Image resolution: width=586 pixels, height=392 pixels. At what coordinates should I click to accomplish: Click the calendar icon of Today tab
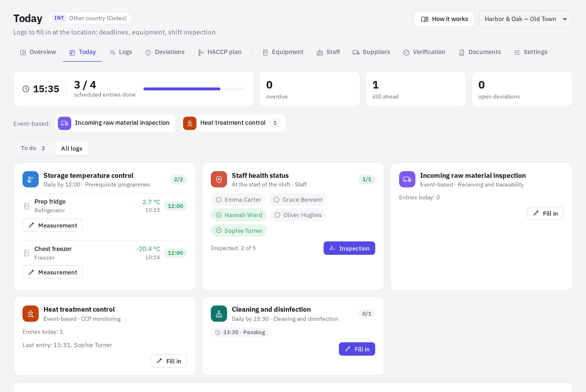click(72, 53)
